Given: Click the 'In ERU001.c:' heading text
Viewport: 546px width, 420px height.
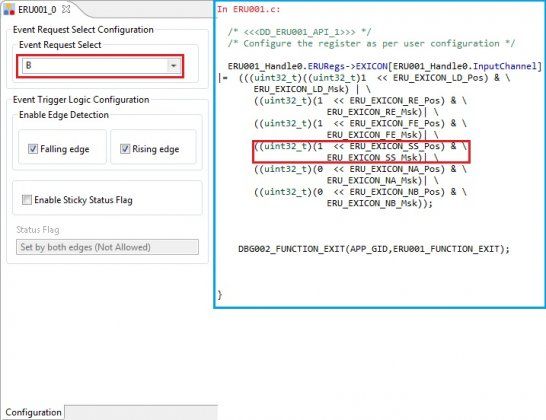Looking at the screenshot, I should (249, 9).
